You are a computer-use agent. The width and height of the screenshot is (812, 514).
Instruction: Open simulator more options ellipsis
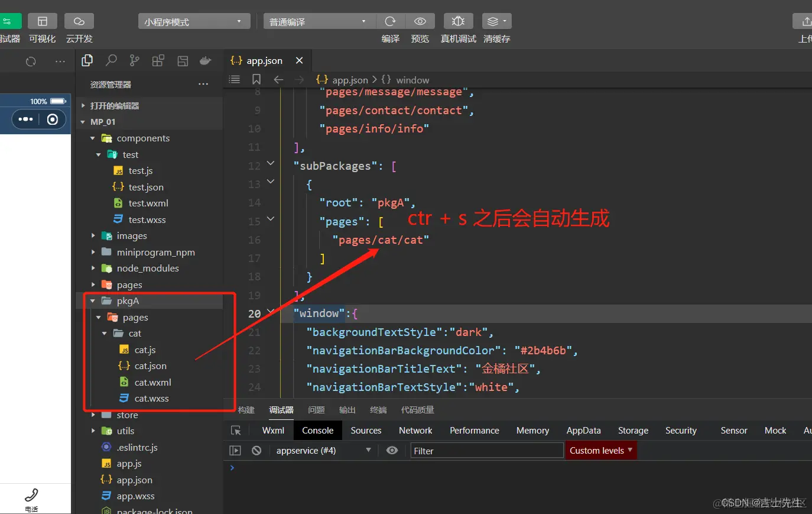[x=60, y=61]
